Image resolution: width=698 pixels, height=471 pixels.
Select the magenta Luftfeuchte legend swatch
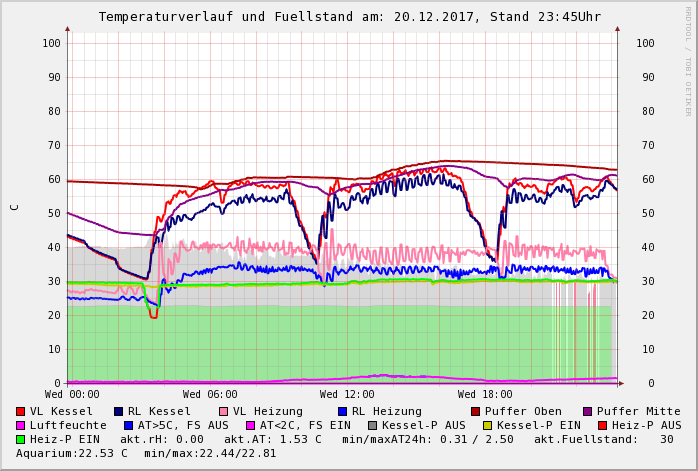tap(21, 426)
